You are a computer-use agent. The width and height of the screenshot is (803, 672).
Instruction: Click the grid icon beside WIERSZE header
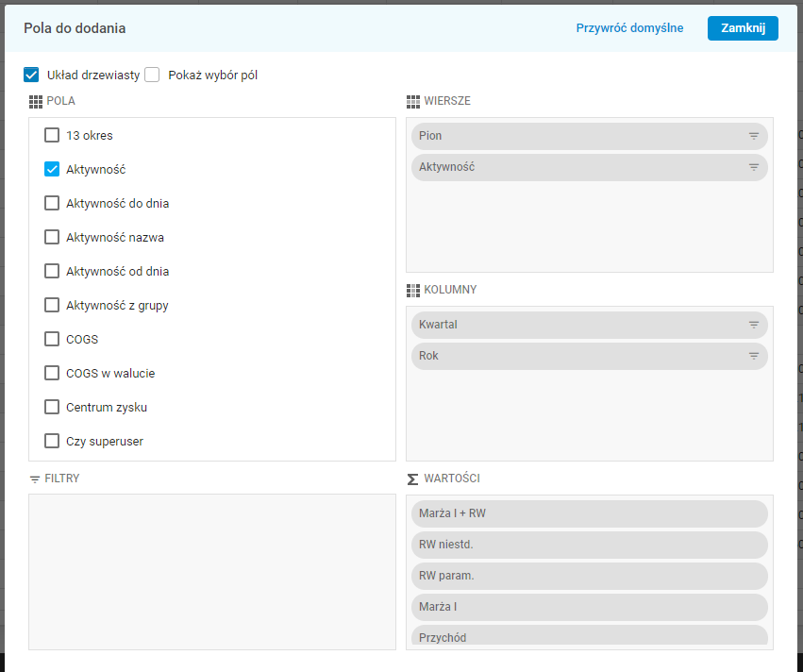[413, 101]
